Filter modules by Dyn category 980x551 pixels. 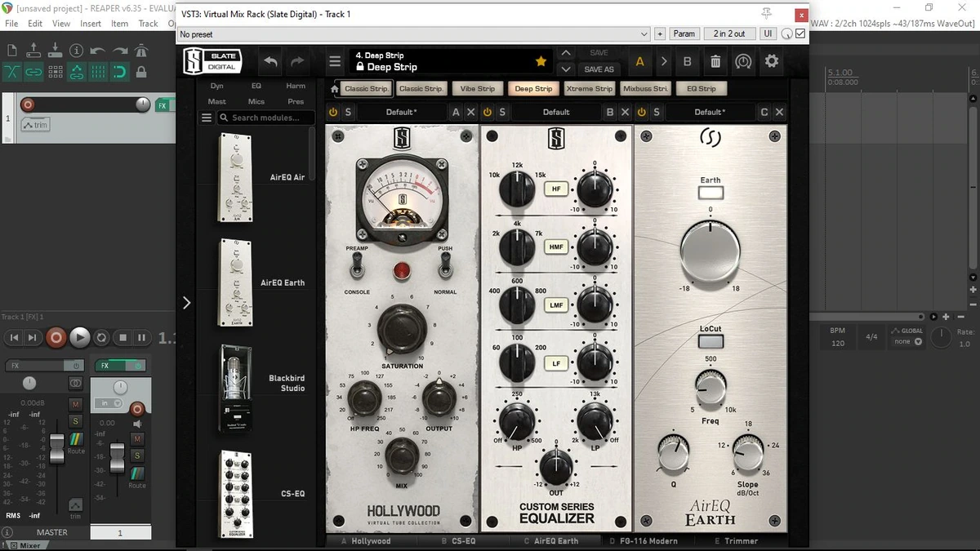tap(217, 86)
